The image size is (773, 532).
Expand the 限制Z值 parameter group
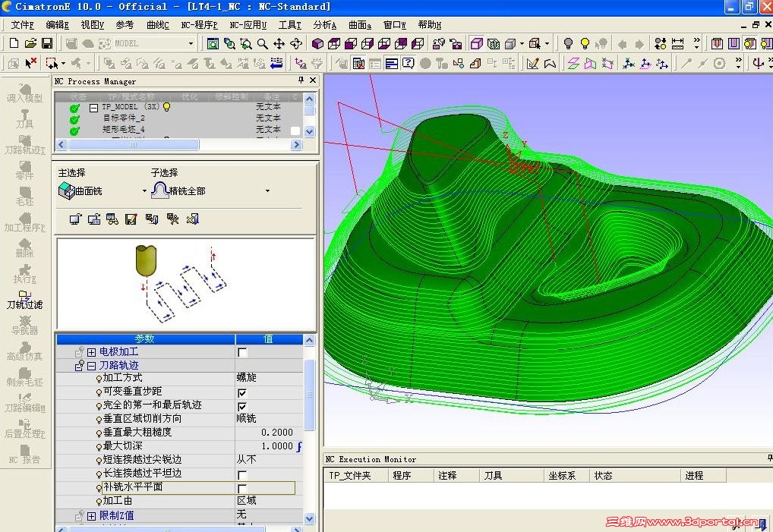point(91,516)
